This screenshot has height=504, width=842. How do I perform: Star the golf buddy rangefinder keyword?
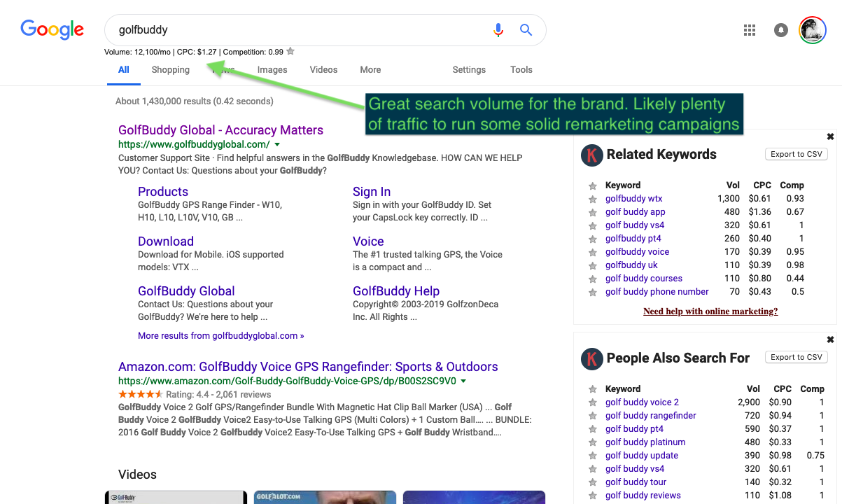coord(593,416)
